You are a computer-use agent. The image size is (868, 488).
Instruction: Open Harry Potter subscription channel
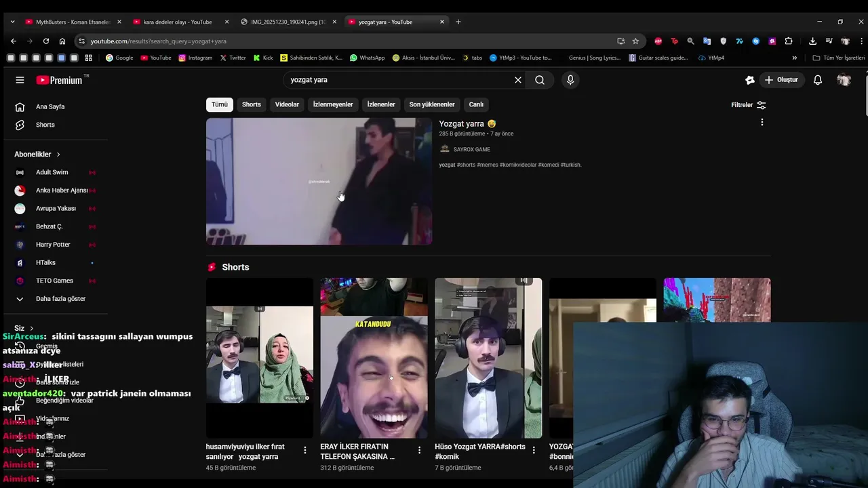click(x=53, y=245)
